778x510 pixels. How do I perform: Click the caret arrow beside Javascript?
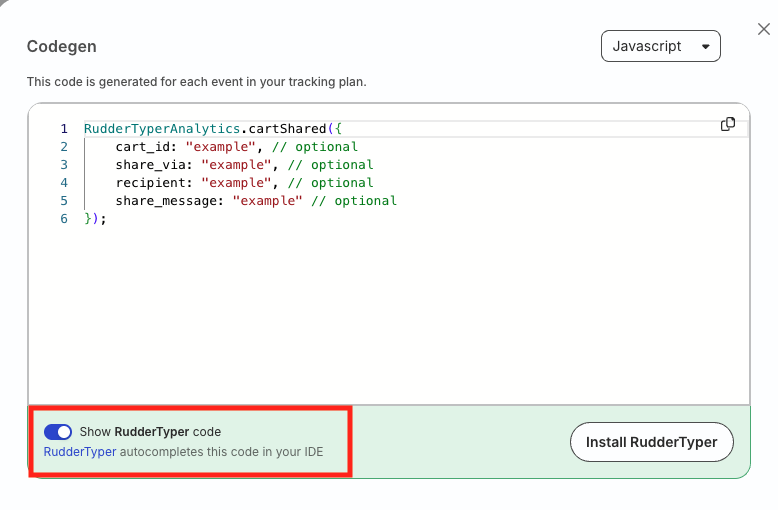click(706, 47)
